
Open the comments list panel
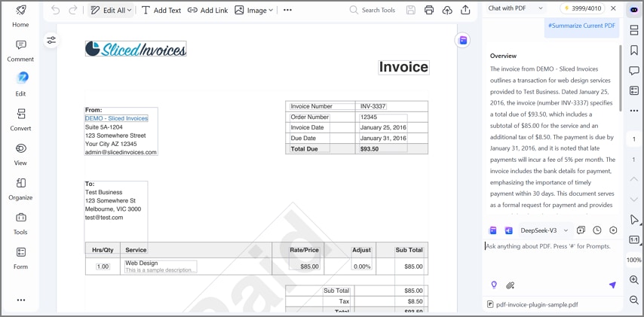pyautogui.click(x=633, y=71)
